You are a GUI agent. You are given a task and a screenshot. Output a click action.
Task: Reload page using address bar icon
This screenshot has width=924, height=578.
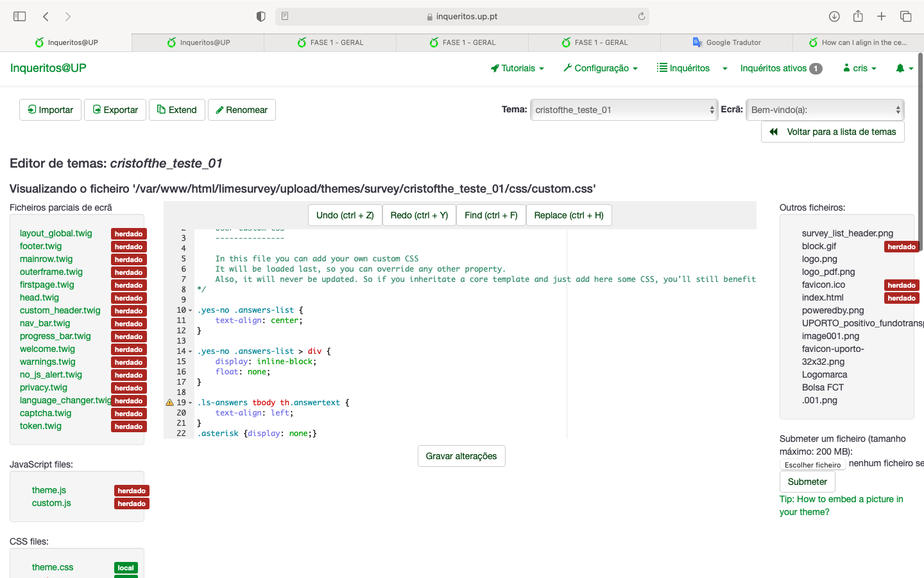pos(641,17)
